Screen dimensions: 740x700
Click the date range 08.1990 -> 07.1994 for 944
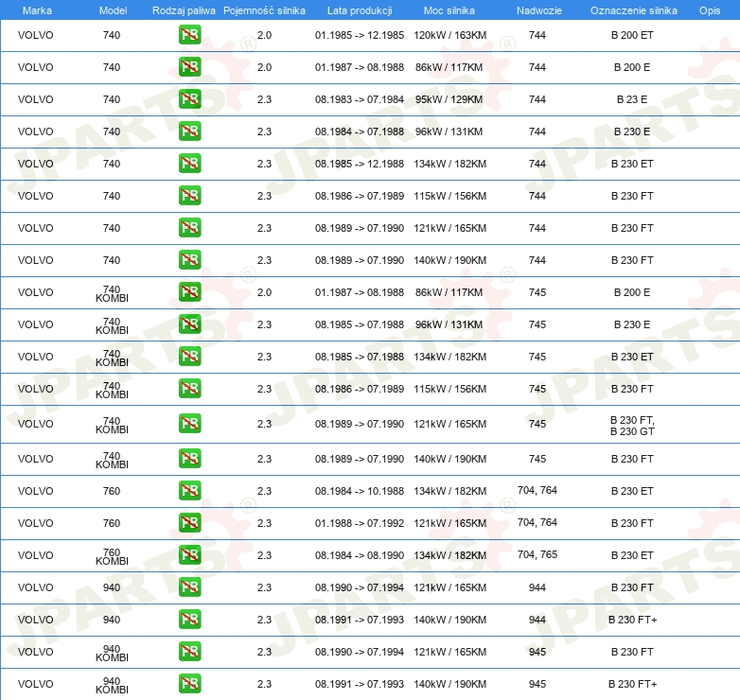point(360,586)
